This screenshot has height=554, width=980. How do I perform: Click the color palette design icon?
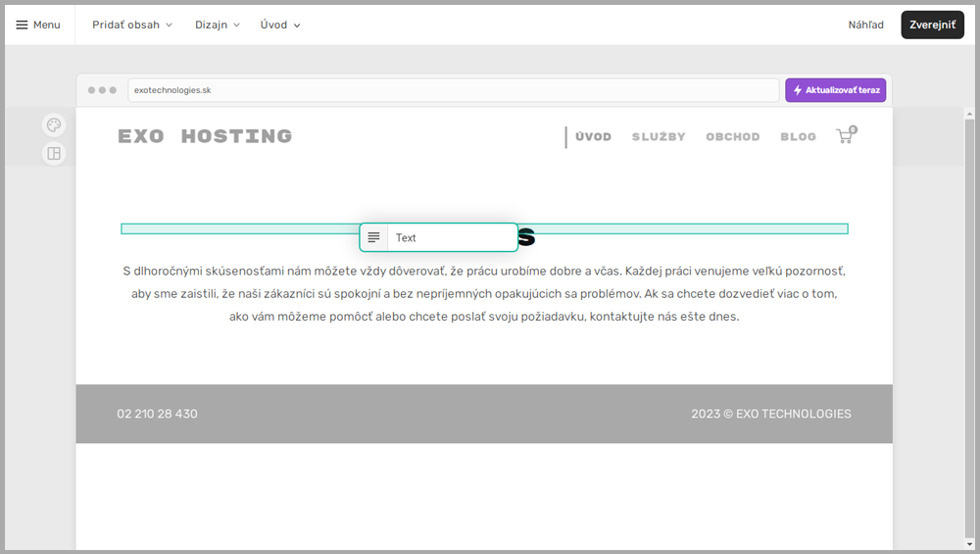pyautogui.click(x=54, y=126)
